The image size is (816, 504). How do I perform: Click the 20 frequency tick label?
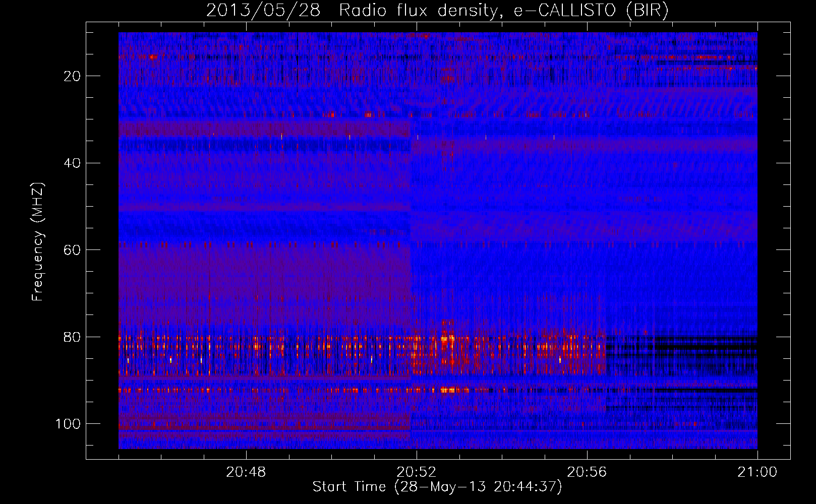point(72,76)
